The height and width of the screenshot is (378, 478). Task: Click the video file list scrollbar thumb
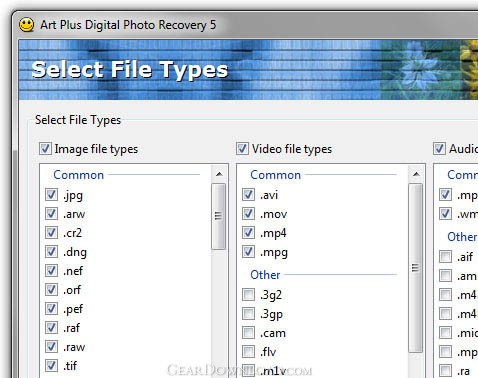416,268
